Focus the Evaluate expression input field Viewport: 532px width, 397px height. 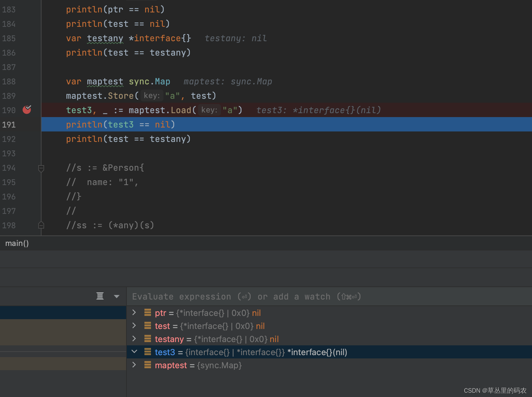(x=329, y=297)
